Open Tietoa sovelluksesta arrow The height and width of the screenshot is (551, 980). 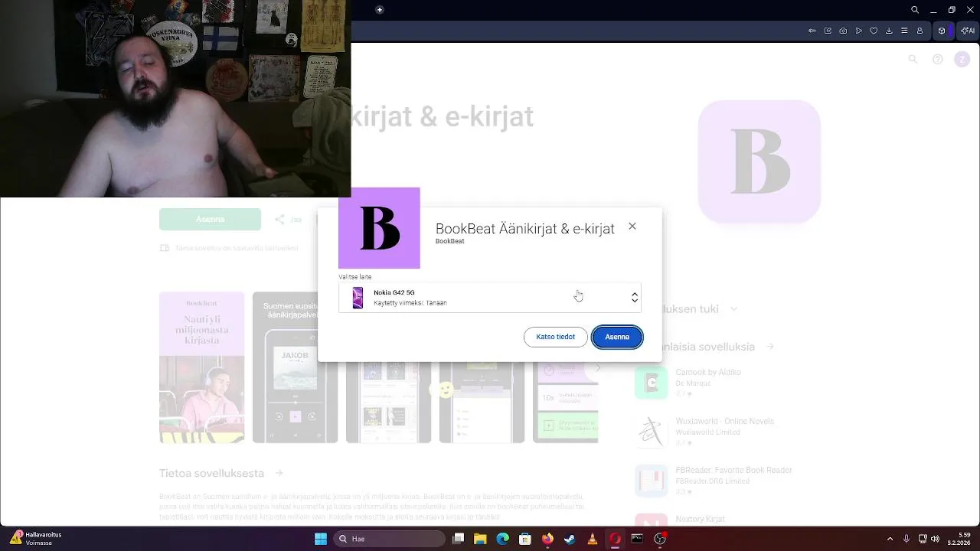[x=279, y=473]
